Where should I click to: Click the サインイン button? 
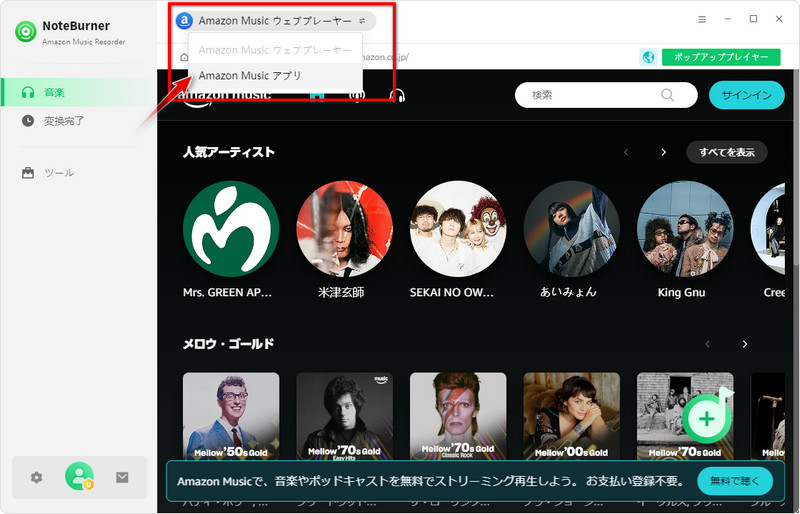(746, 95)
